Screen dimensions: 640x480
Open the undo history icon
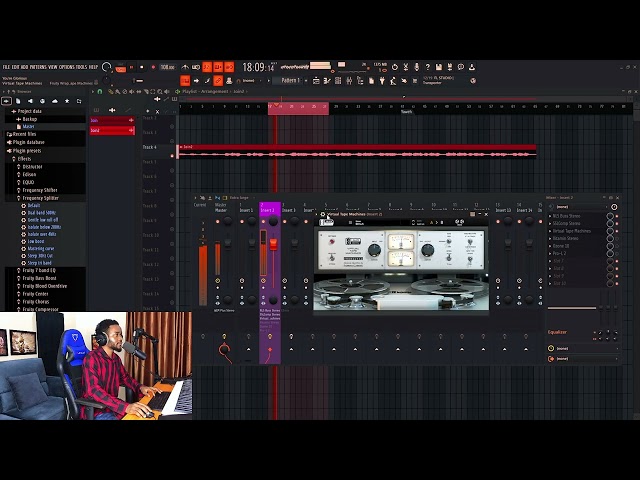tap(395, 67)
